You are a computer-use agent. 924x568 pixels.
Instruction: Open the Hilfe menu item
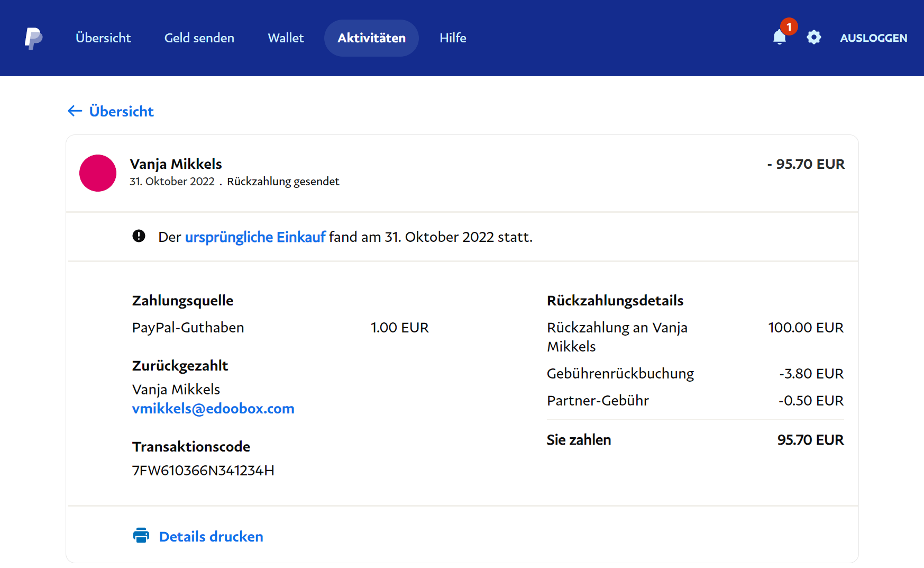point(453,38)
